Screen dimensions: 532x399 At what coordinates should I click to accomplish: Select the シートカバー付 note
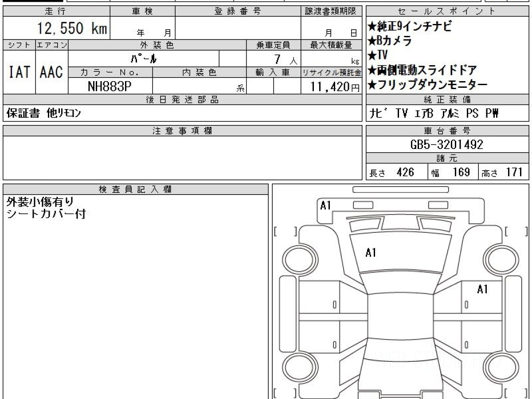tap(46, 214)
